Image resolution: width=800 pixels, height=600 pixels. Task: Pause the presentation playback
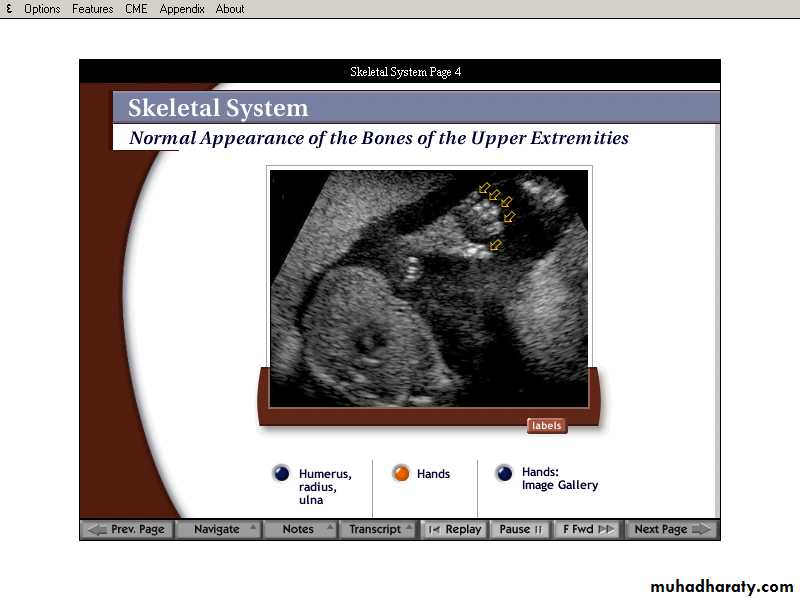520,529
